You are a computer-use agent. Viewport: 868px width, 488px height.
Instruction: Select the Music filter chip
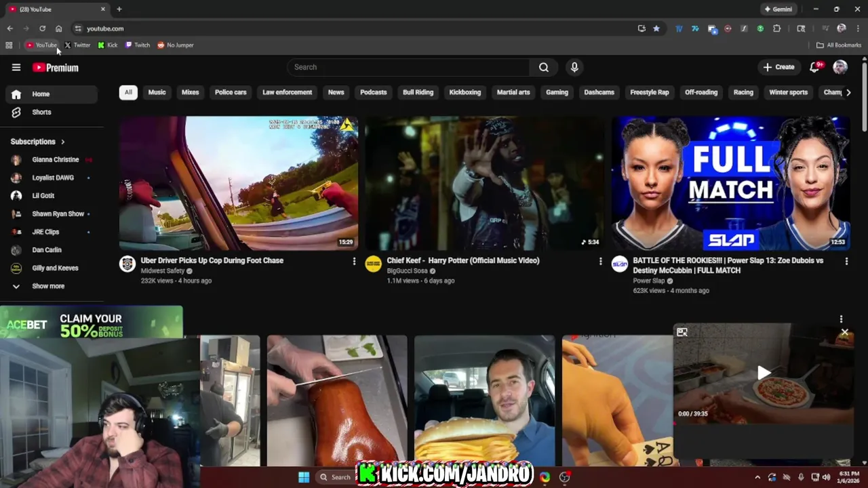[157, 92]
